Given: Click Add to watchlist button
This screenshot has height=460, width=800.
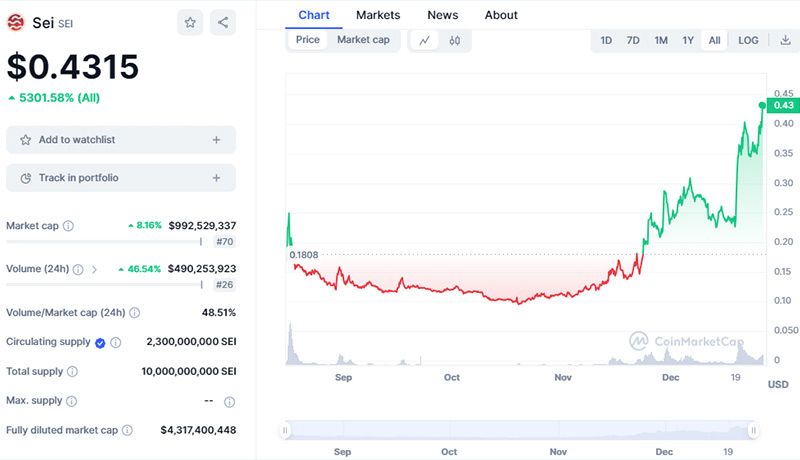Looking at the screenshot, I should click(x=121, y=140).
